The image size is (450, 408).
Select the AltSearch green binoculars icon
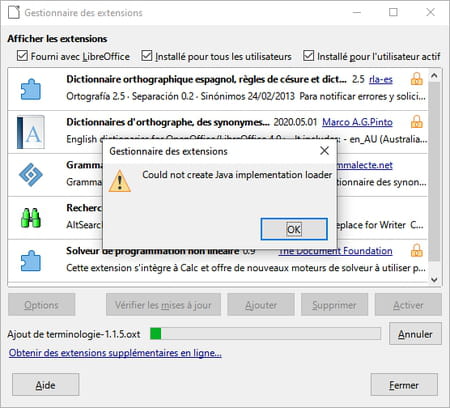31,218
